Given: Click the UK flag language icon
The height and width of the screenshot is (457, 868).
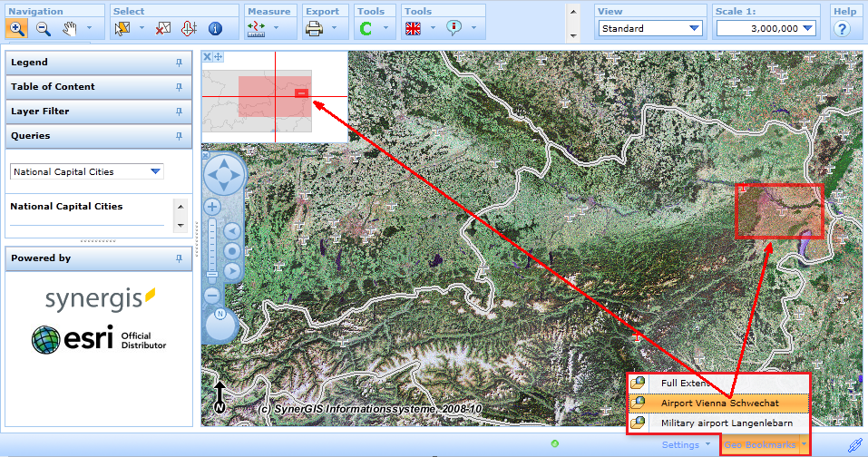Looking at the screenshot, I should point(413,28).
